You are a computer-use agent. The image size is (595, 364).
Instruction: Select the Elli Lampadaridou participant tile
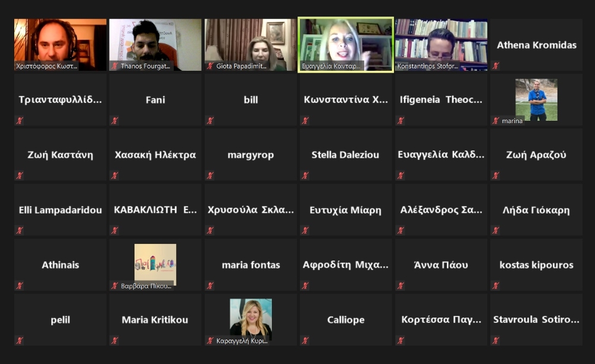tap(60, 210)
